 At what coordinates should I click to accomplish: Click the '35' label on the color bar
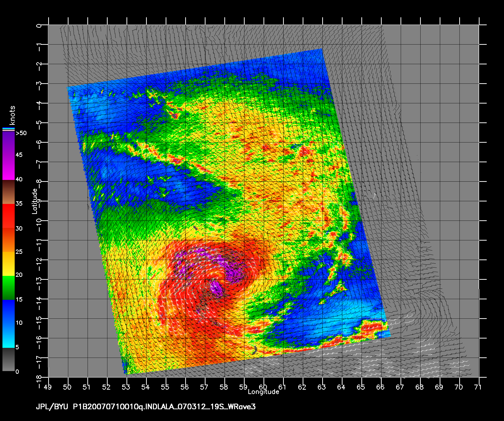coord(19,203)
